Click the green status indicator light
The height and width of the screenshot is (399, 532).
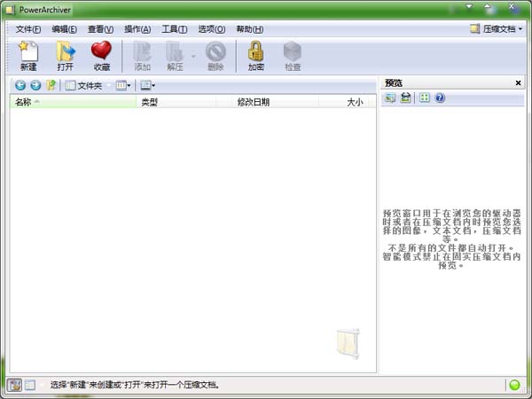pyautogui.click(x=514, y=385)
